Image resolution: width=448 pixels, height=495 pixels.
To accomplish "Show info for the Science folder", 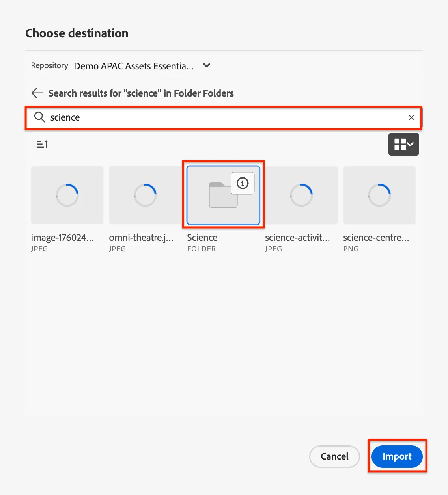I will point(243,183).
